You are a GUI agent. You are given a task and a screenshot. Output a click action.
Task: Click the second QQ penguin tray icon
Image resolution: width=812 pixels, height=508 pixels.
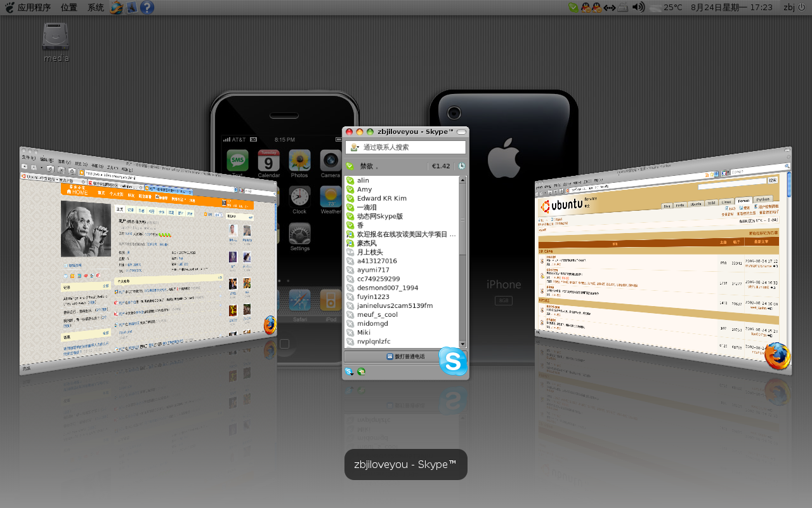coord(597,8)
